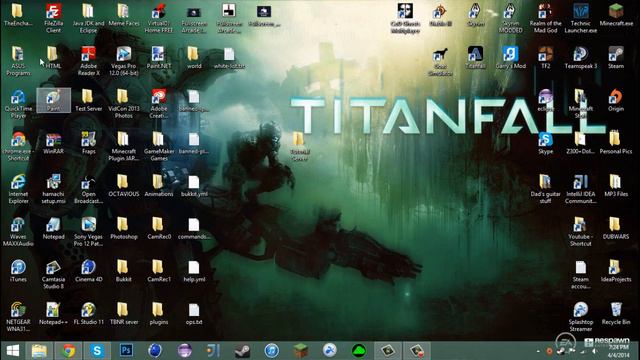Select the Open Broadcaster shortcut
This screenshot has width=640, height=360.
coord(89,189)
